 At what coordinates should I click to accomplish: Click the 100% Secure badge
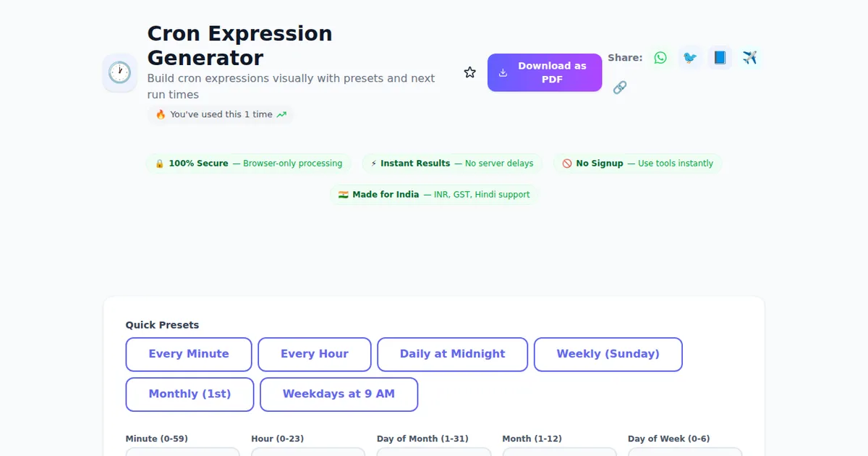(249, 164)
